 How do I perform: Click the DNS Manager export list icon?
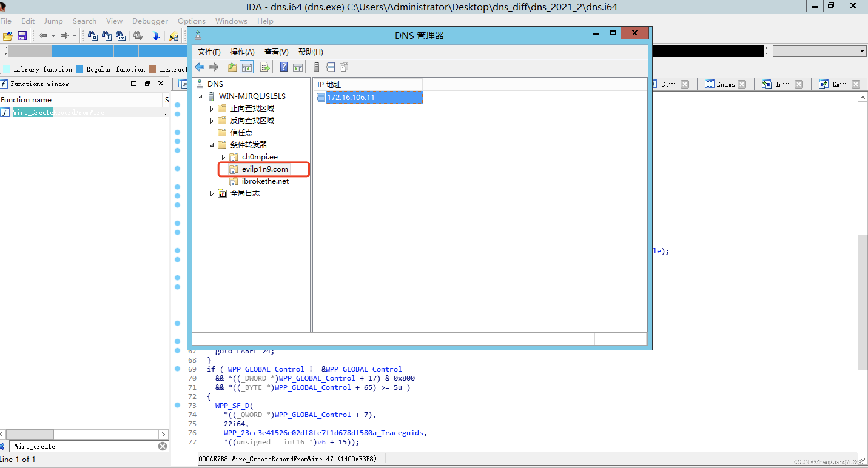[265, 67]
